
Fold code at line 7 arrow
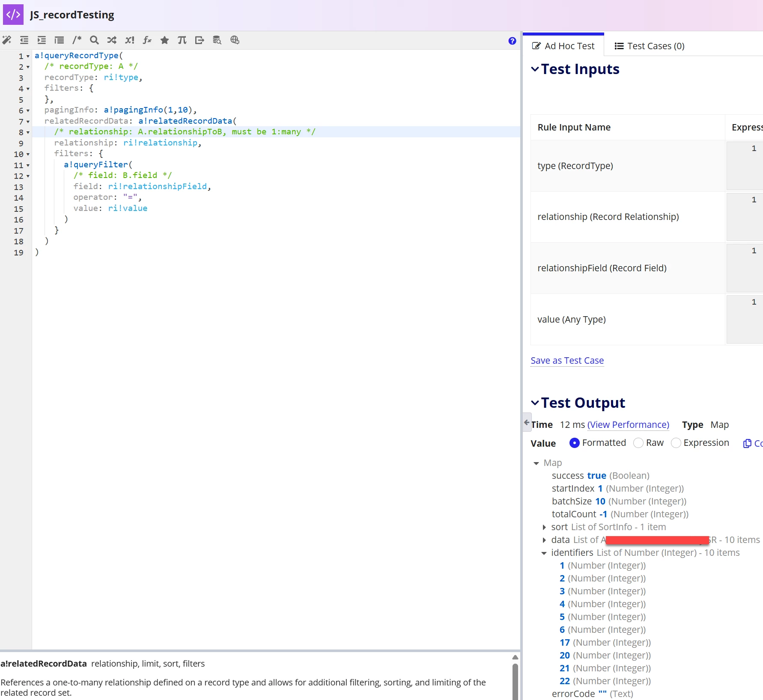click(x=28, y=122)
